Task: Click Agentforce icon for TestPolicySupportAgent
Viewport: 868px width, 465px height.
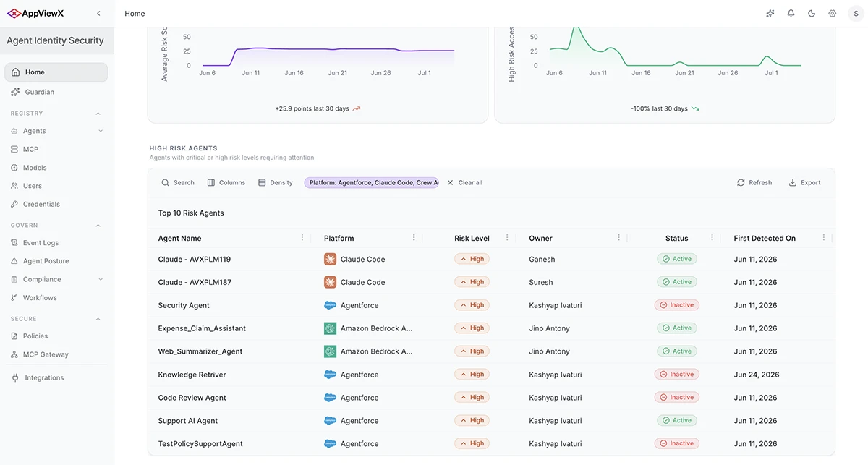Action: point(330,444)
